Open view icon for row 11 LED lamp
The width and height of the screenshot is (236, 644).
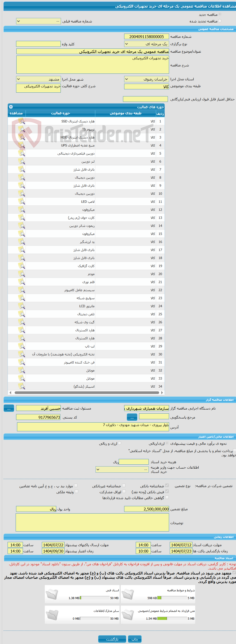(x=22, y=202)
